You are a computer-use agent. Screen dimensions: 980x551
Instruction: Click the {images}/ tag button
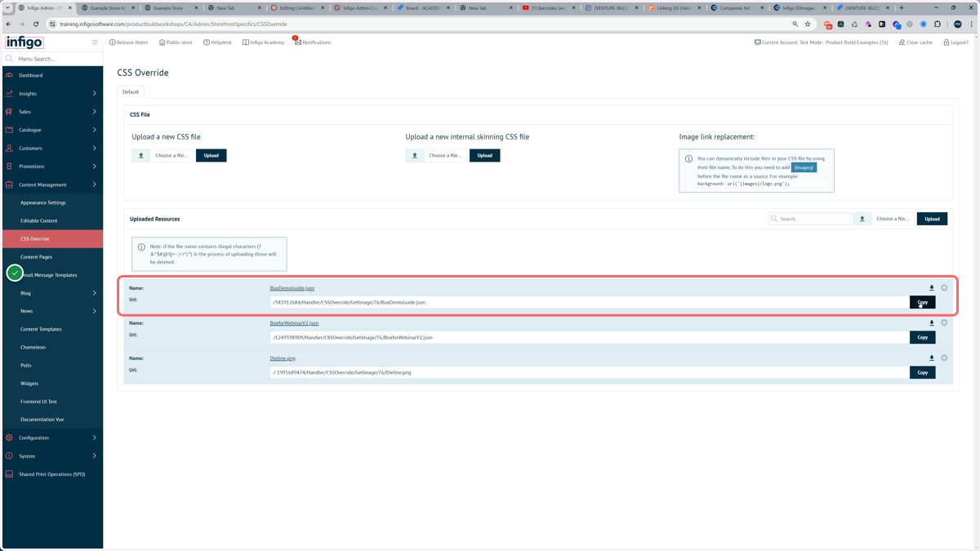click(804, 167)
